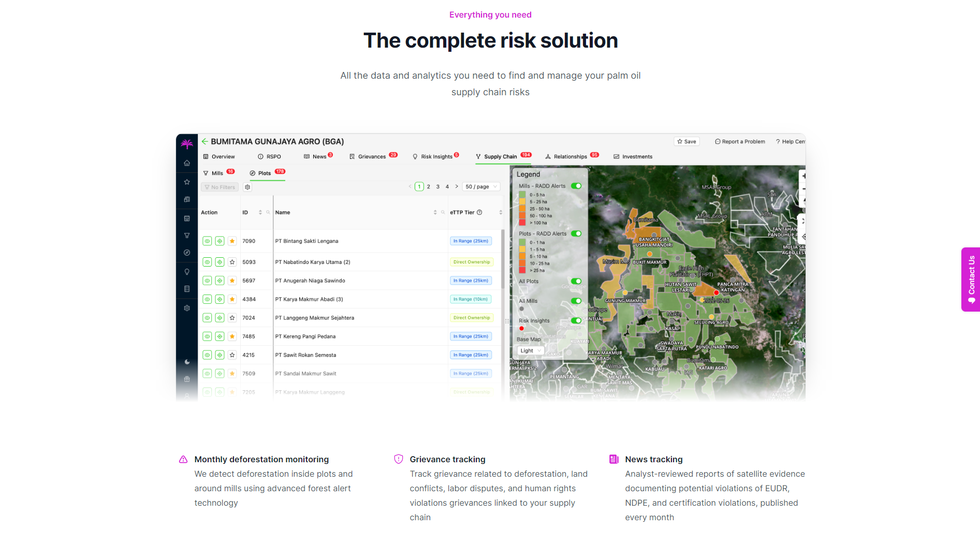
Task: Click the gift icon in the dark sidebar
Action: coord(187,379)
